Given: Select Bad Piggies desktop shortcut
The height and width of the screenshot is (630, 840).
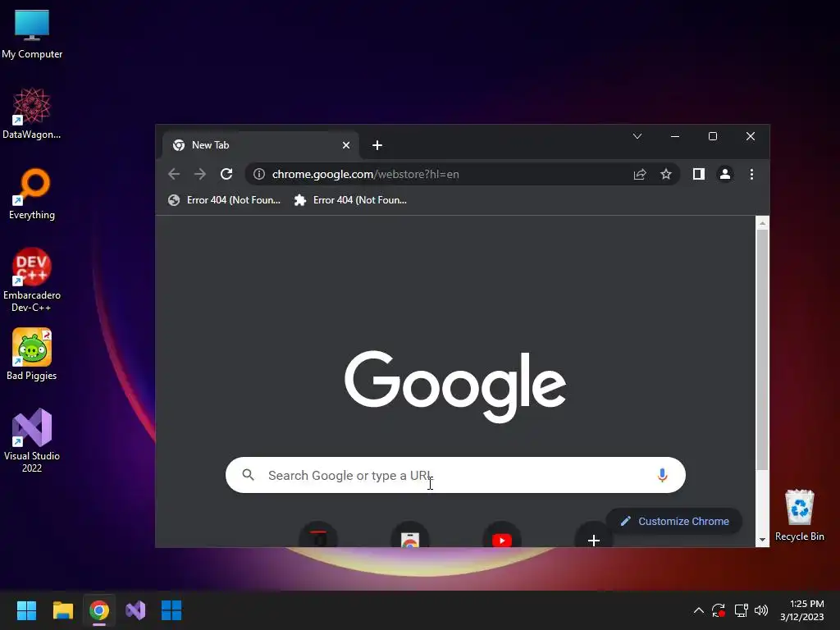Looking at the screenshot, I should pyautogui.click(x=32, y=354).
